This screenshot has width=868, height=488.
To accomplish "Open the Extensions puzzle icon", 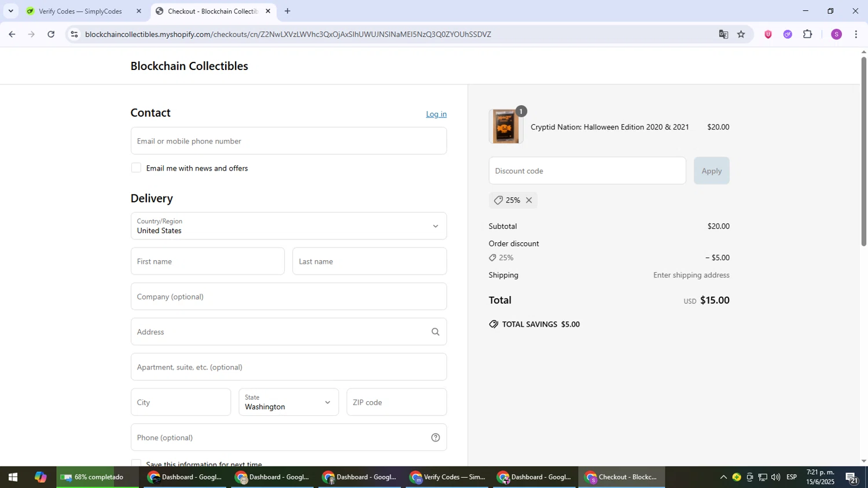I will coord(808,34).
